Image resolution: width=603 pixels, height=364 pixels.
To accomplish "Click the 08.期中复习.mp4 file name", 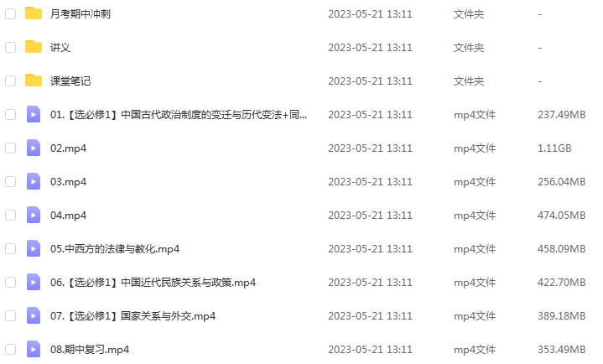I will [90, 350].
